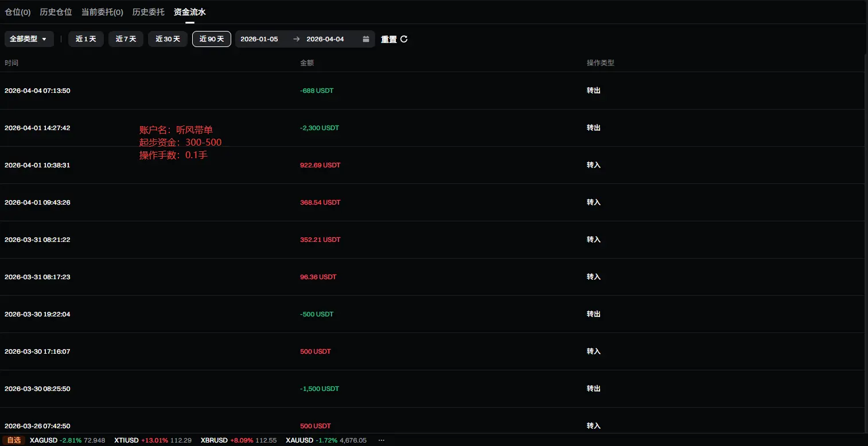Viewport: 868px width, 446px height.
Task: Select the 922.69 USDT amount
Action: 320,165
